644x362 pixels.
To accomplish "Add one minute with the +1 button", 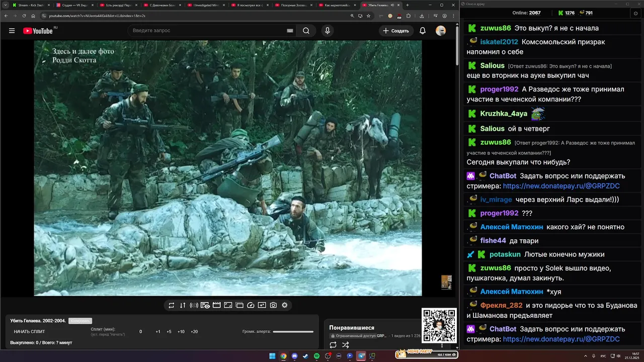I will point(158,332).
